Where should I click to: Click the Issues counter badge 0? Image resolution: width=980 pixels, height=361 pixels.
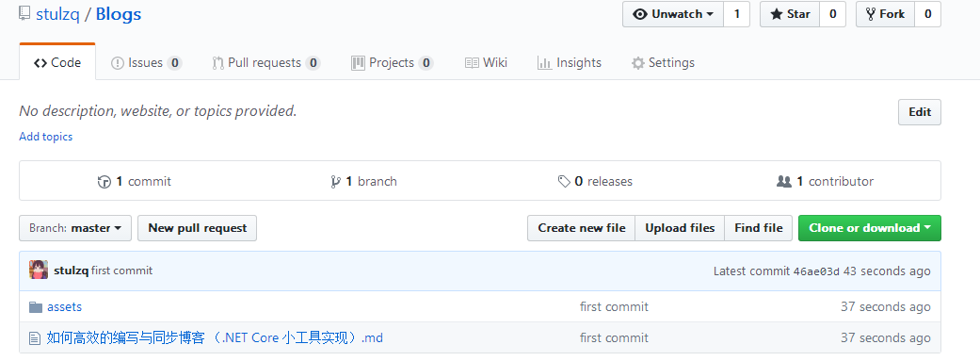(x=174, y=63)
